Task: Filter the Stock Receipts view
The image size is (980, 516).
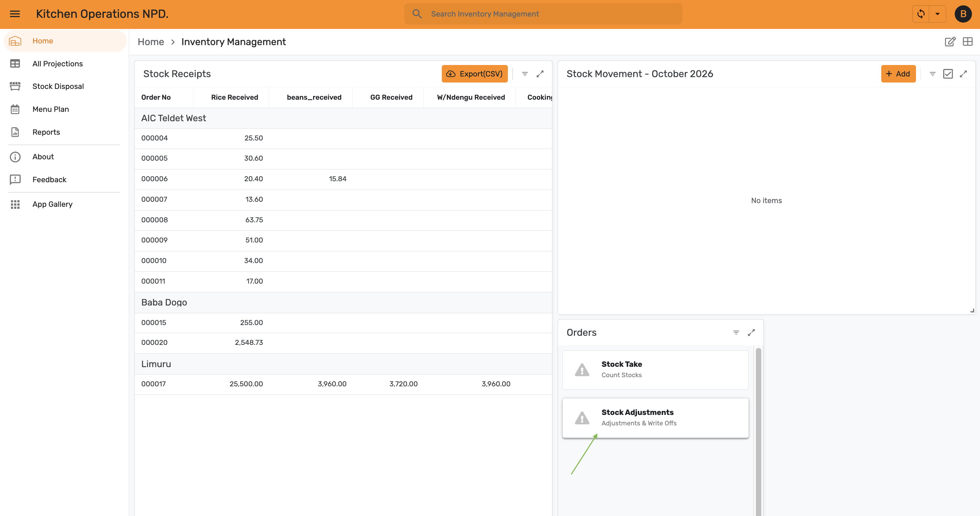Action: (x=525, y=74)
